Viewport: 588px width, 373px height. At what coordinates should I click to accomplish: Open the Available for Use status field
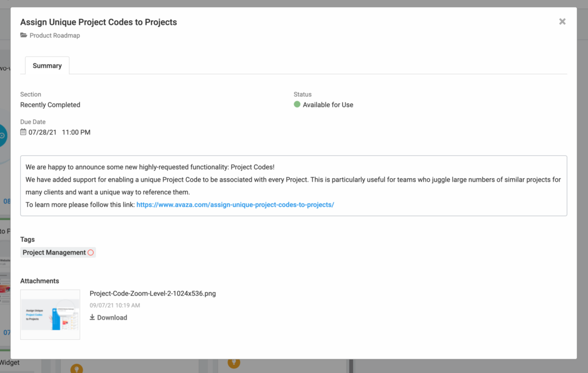pyautogui.click(x=328, y=105)
